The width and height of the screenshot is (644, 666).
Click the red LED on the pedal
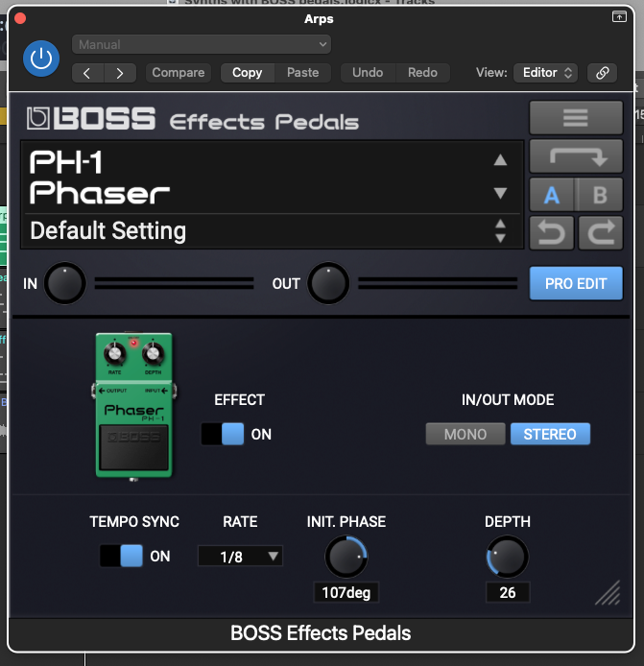tap(133, 343)
